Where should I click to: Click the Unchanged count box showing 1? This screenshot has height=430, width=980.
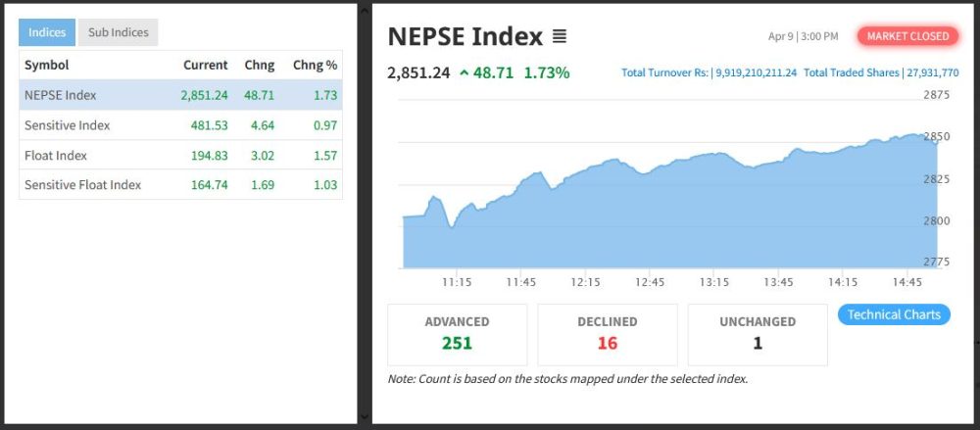click(757, 333)
